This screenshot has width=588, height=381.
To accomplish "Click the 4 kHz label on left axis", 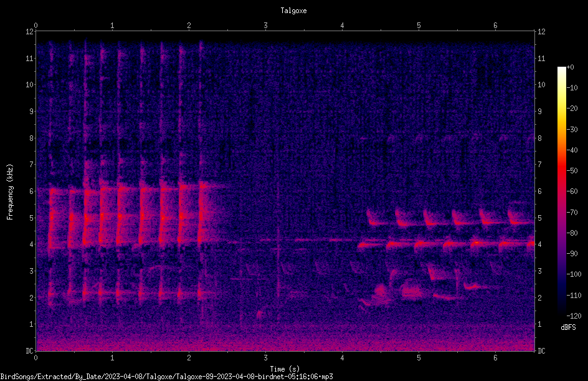I will pos(32,244).
